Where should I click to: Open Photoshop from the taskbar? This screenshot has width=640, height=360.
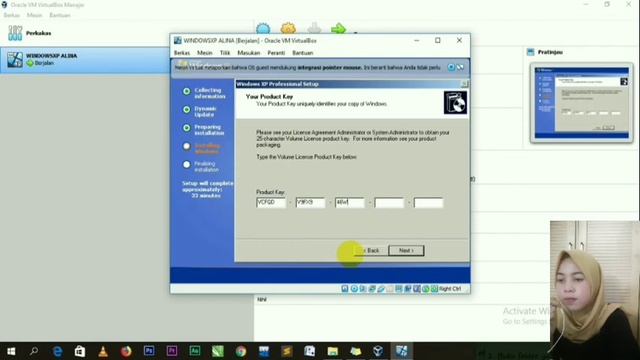(x=149, y=351)
